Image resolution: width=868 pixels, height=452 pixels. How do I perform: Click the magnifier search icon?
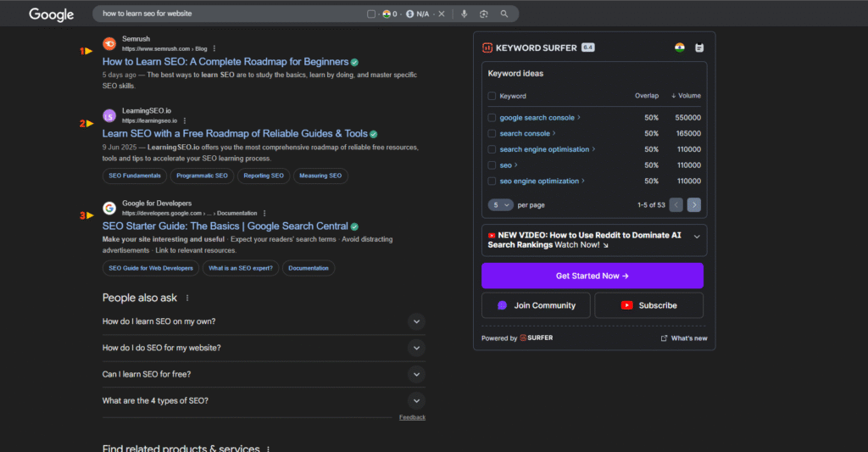click(504, 14)
